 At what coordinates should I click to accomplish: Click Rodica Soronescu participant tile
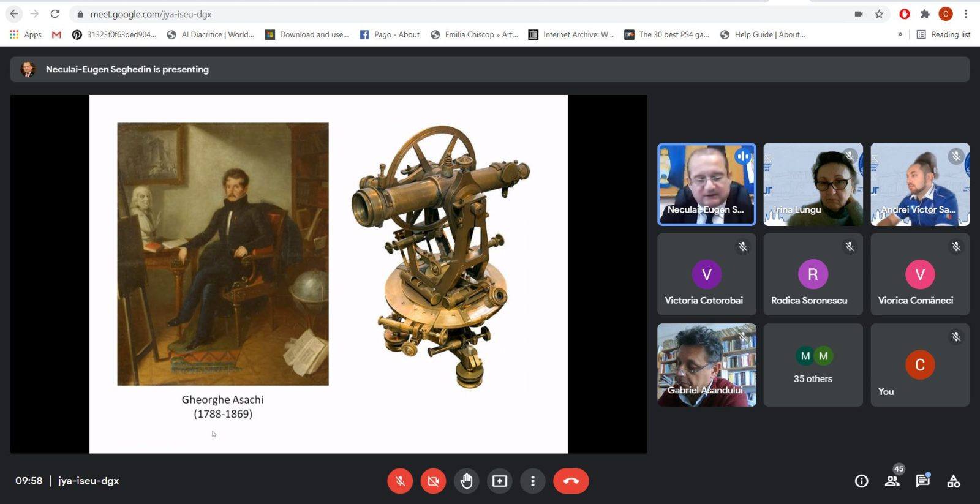click(x=813, y=274)
